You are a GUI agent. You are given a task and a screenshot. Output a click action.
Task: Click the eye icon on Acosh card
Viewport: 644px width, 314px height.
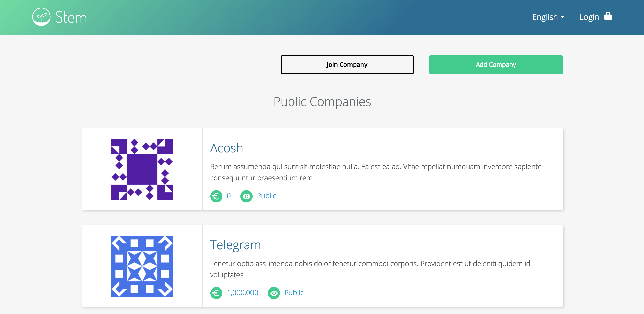246,196
